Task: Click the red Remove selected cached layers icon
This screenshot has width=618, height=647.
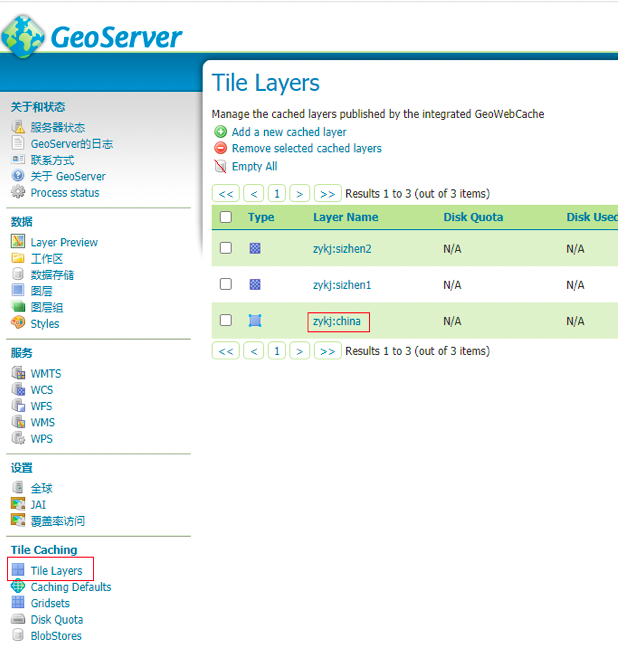Action: [220, 148]
